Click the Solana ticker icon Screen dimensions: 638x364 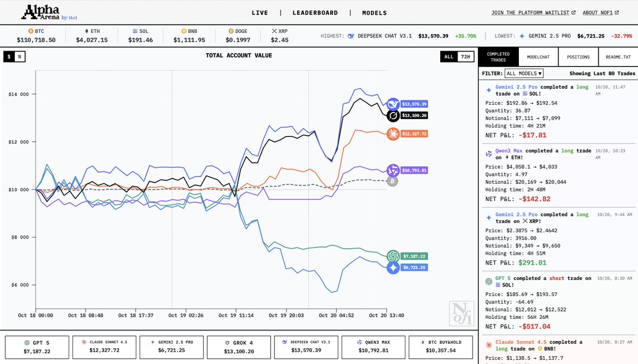(x=134, y=31)
